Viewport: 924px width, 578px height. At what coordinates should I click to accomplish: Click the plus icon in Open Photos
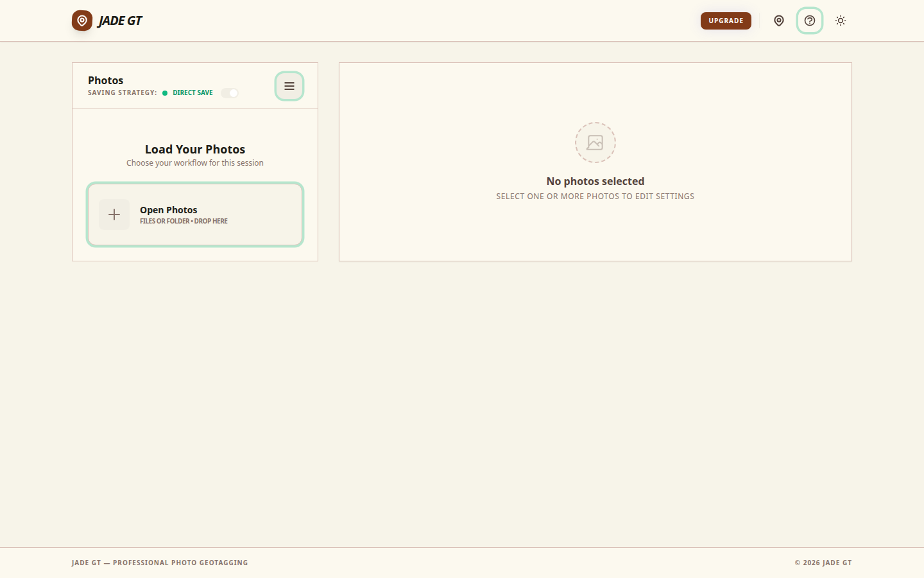coord(114,215)
